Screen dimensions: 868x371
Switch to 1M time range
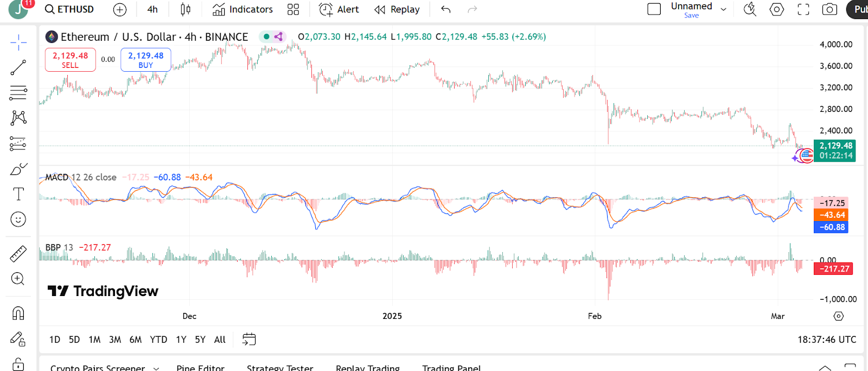(x=94, y=339)
